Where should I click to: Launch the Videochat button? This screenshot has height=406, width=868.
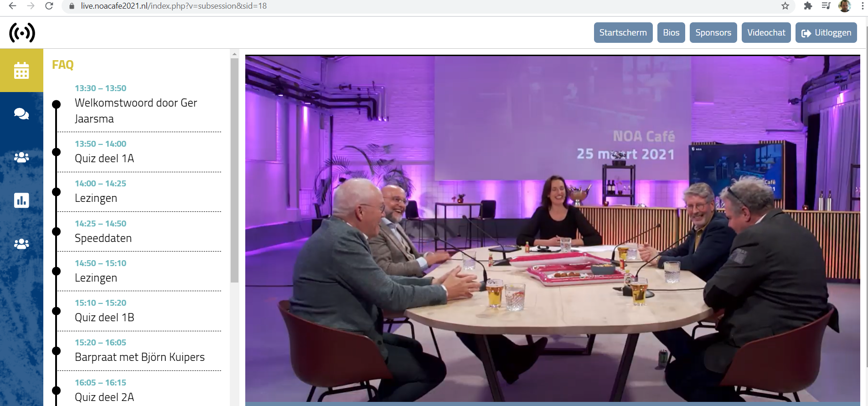[766, 33]
